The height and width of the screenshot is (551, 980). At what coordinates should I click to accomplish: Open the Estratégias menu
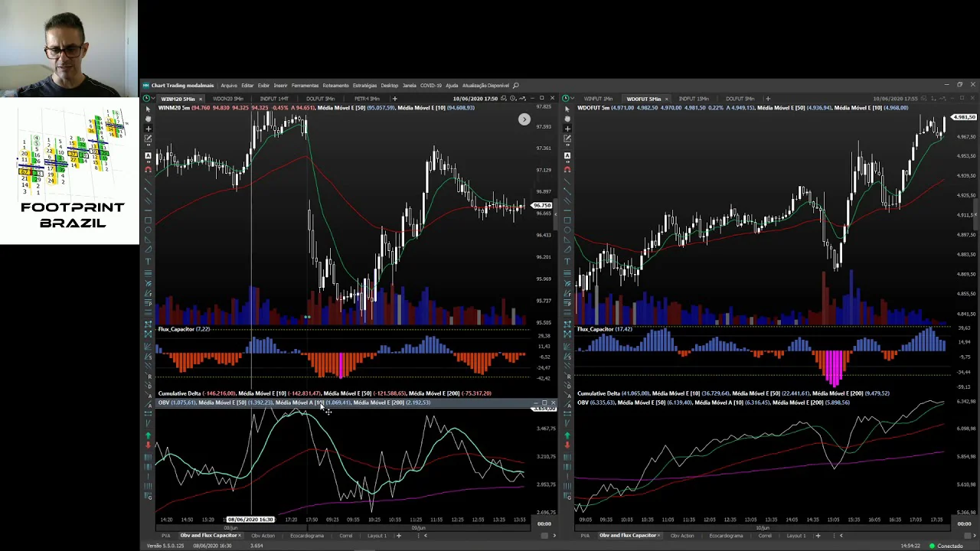(364, 86)
